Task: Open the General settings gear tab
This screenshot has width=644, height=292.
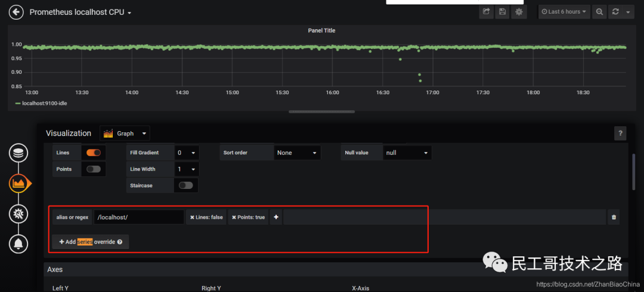Action: coord(18,213)
